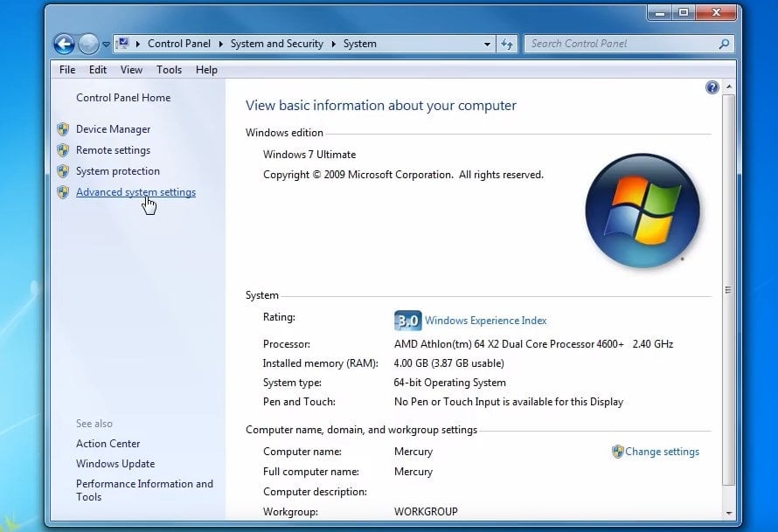Open the recent pages dropdown arrow
778x532 pixels.
coord(106,45)
